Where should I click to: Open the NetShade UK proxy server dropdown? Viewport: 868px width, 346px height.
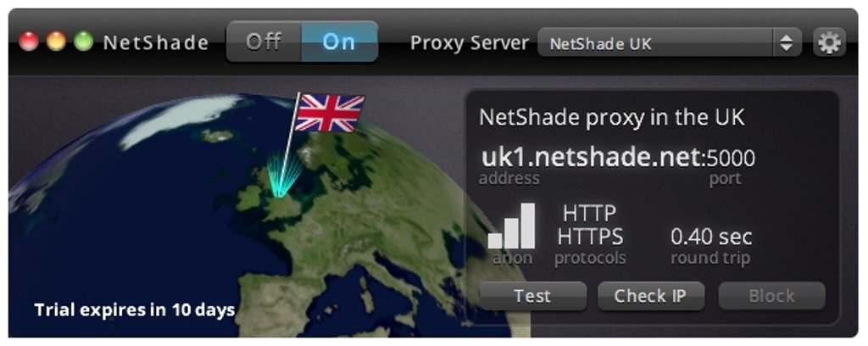point(670,43)
